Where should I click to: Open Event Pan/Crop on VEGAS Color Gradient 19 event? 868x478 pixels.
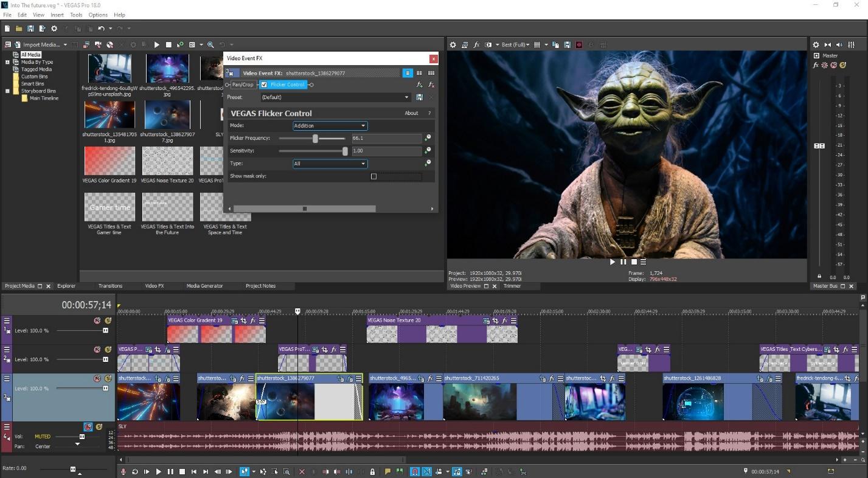click(x=243, y=320)
